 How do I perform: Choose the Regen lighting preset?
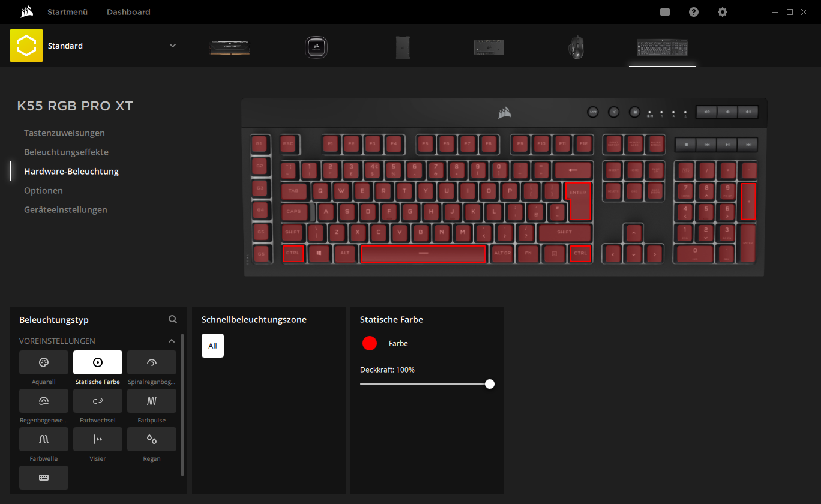152,439
